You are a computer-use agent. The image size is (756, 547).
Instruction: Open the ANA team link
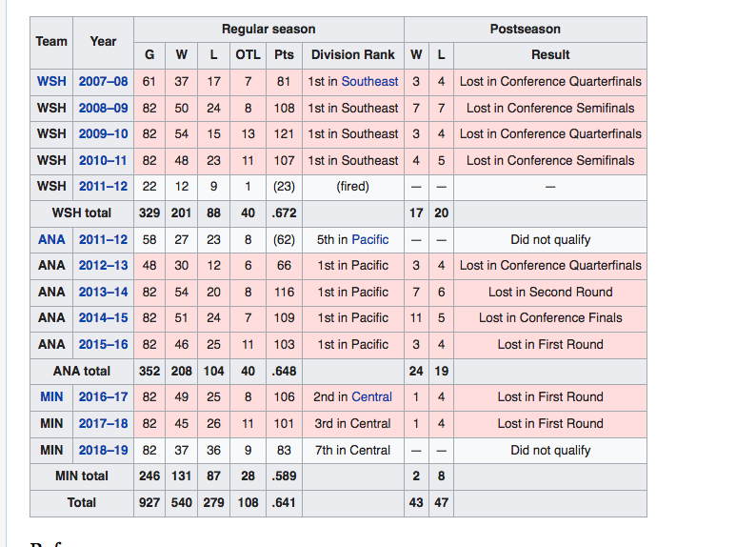(x=51, y=240)
